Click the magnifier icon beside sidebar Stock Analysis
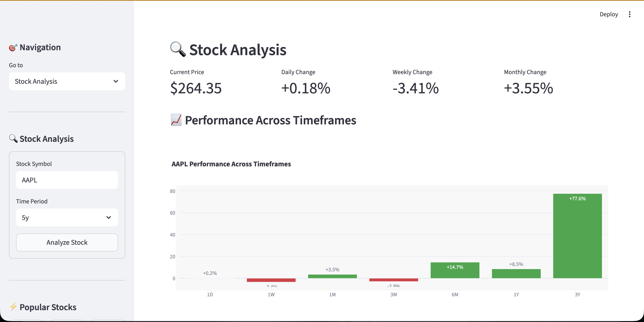This screenshot has height=322, width=644. (13, 138)
